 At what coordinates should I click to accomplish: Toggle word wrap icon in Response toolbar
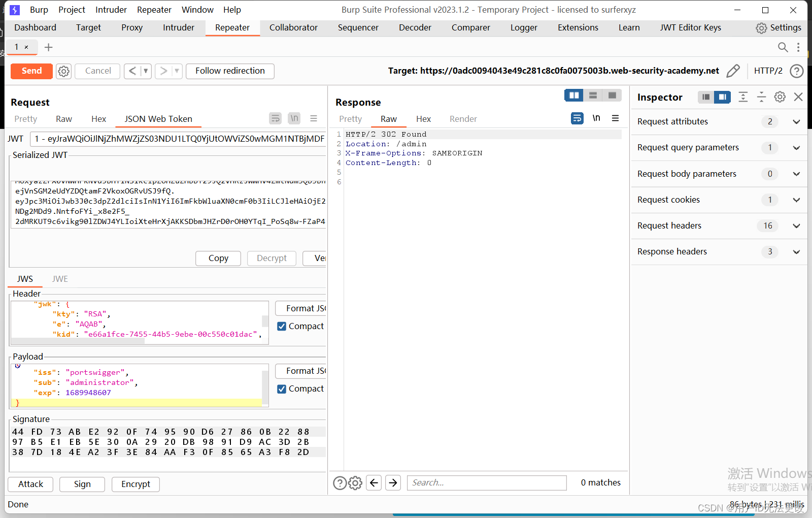click(x=577, y=118)
